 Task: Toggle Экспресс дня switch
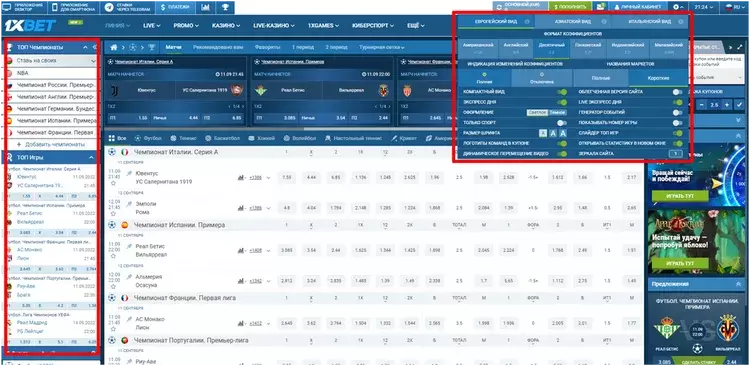coord(562,102)
